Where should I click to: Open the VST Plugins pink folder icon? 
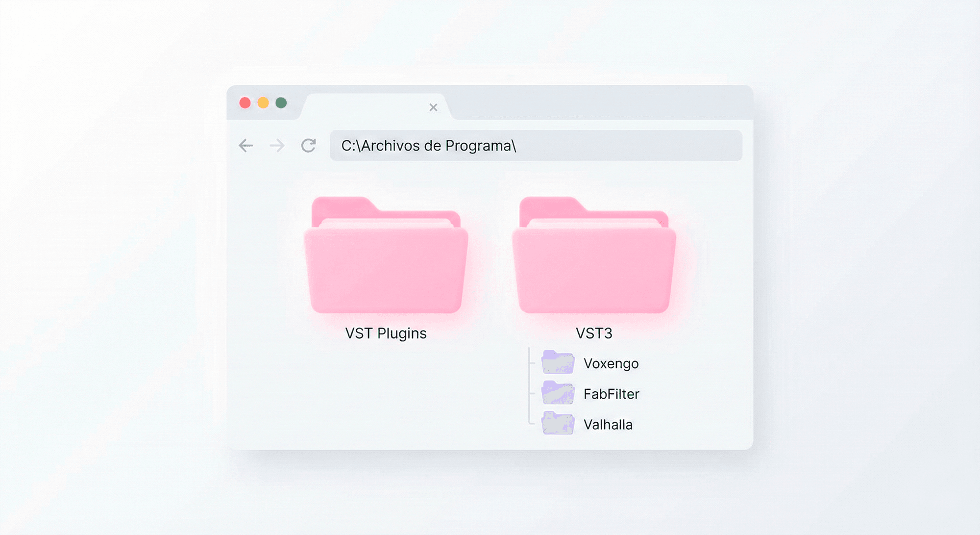386,255
